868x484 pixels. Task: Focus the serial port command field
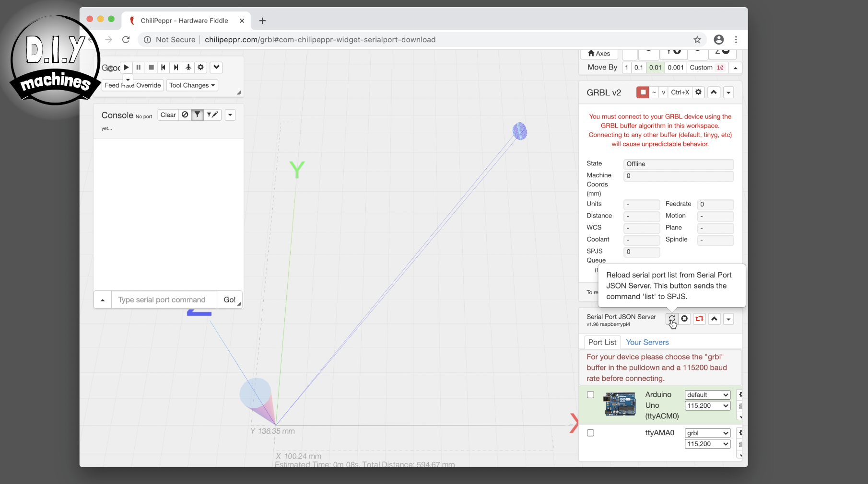click(x=164, y=300)
